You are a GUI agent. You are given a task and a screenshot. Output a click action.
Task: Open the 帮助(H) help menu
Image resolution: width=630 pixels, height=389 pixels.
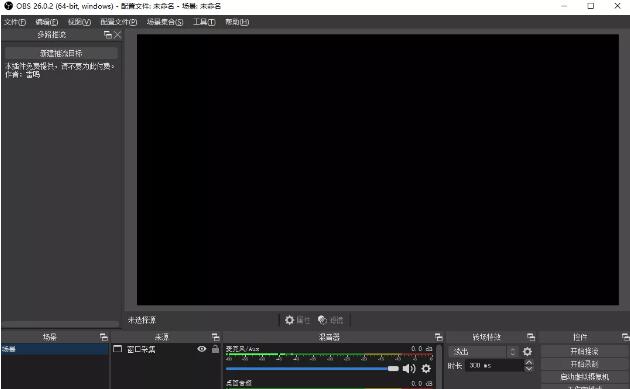(237, 22)
